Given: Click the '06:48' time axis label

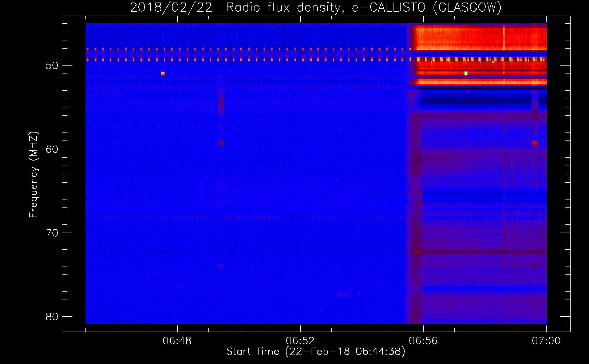Looking at the screenshot, I should (x=177, y=341).
